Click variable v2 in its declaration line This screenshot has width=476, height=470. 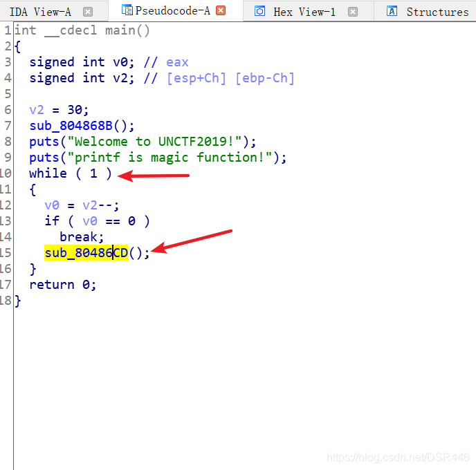pyautogui.click(x=120, y=78)
